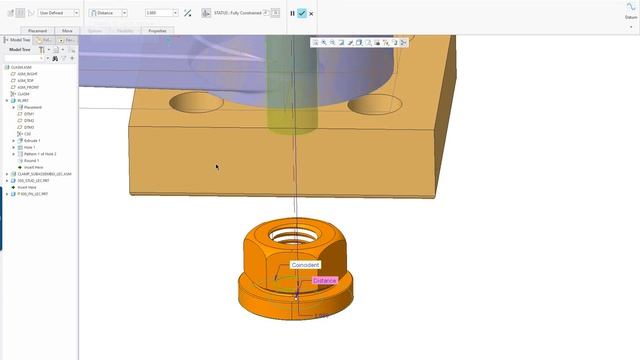This screenshot has width=640, height=360.
Task: Switch to the Favorites tab
Action: pyautogui.click(x=67, y=40)
